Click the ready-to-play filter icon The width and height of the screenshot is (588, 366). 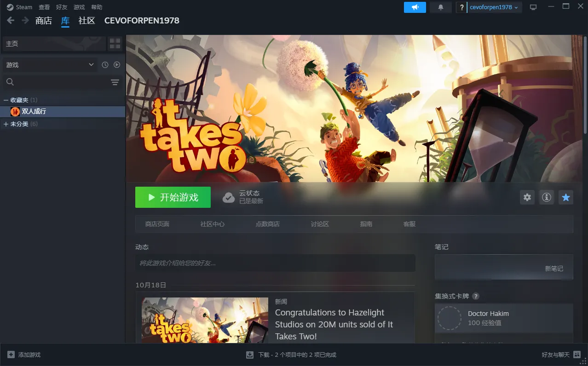pos(117,65)
